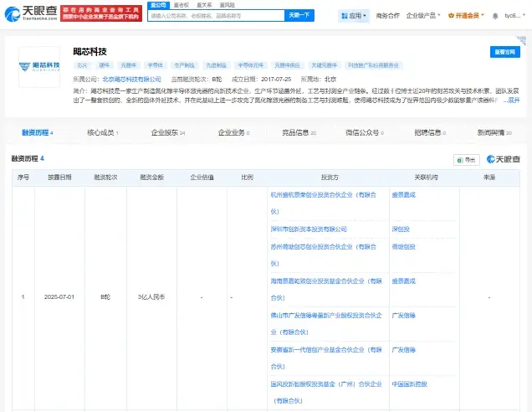Click the notification bell icon

[495, 16]
